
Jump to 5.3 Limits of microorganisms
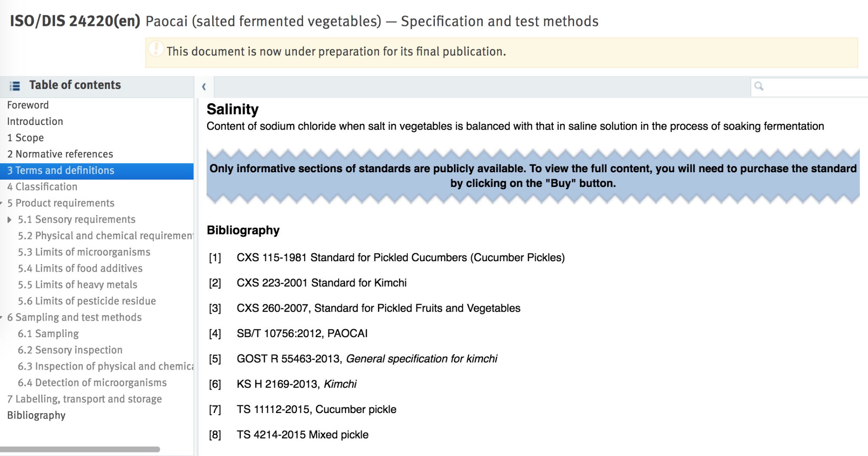[x=84, y=252]
